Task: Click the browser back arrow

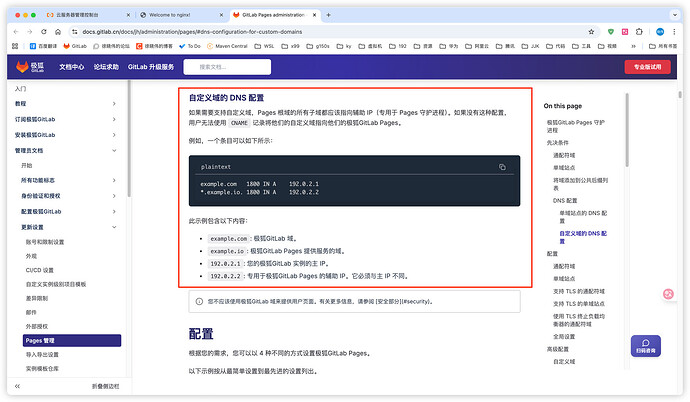Action: 14,32
